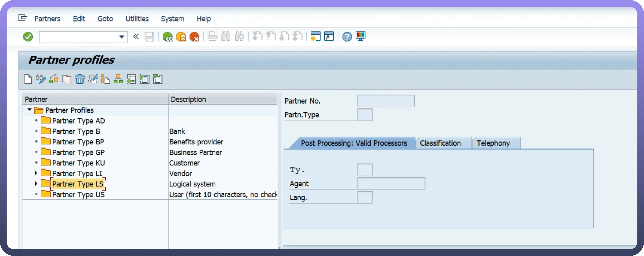Click the green Back arrow icon

pos(167,37)
